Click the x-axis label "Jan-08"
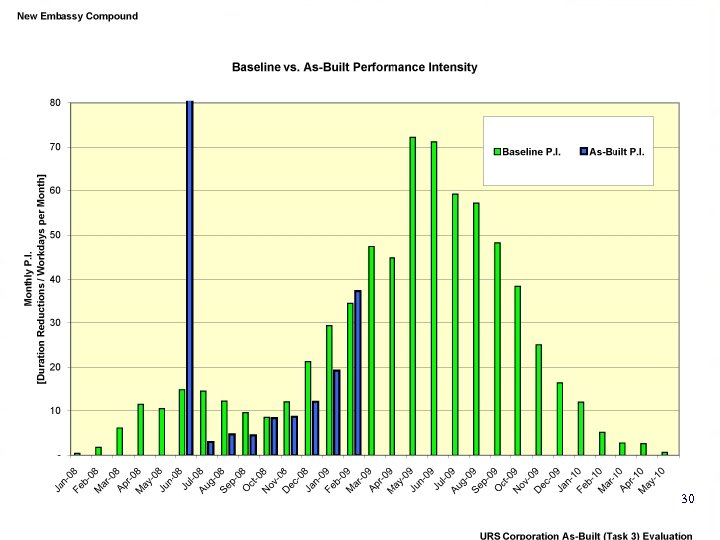 pyautogui.click(x=67, y=480)
